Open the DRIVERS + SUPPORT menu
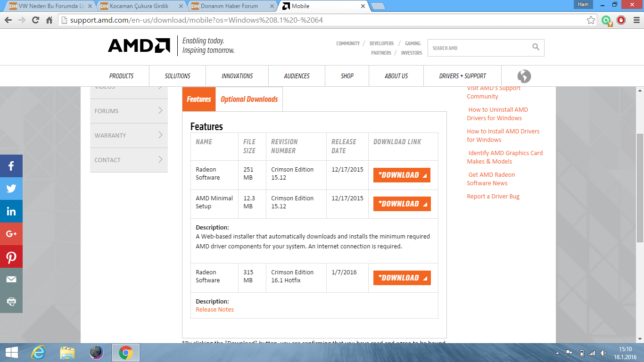644x362 pixels. [462, 76]
